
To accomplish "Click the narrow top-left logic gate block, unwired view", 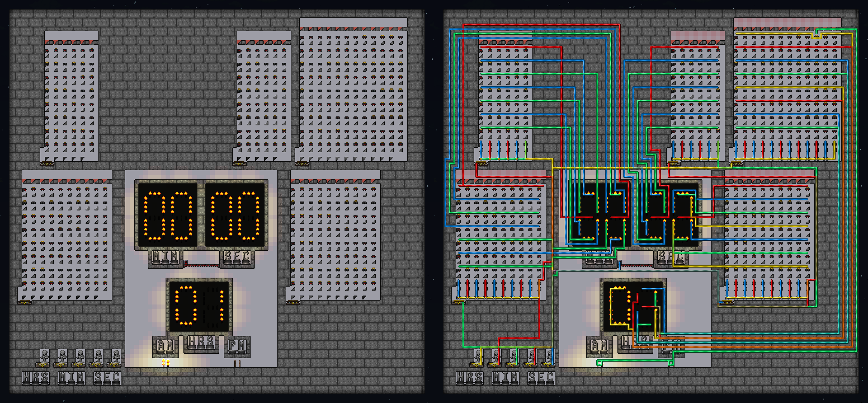I will pyautogui.click(x=70, y=97).
